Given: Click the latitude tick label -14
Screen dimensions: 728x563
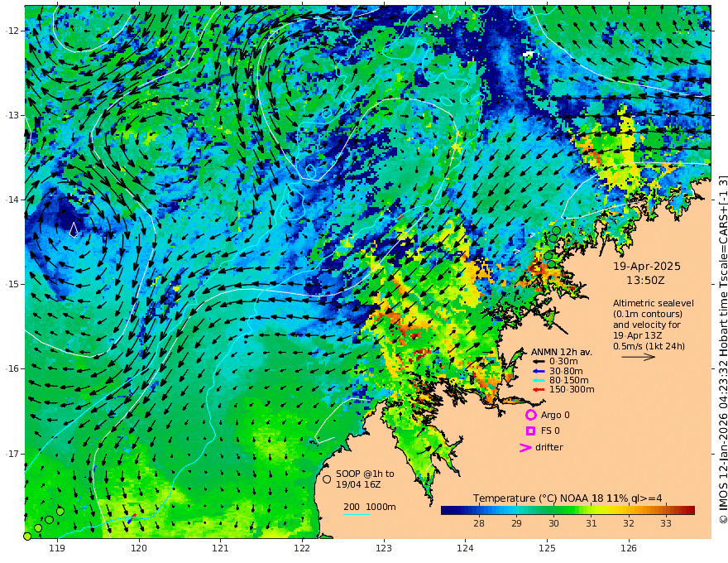Looking at the screenshot, I should pyautogui.click(x=13, y=200).
